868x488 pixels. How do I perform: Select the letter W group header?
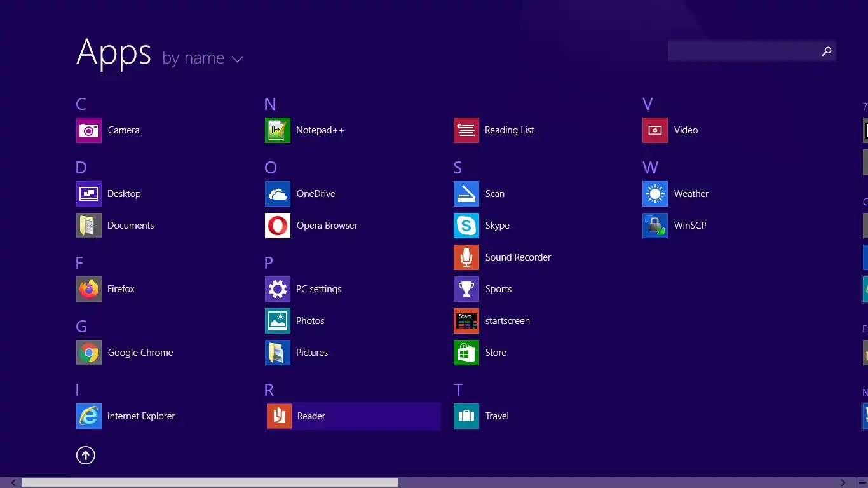(x=650, y=168)
